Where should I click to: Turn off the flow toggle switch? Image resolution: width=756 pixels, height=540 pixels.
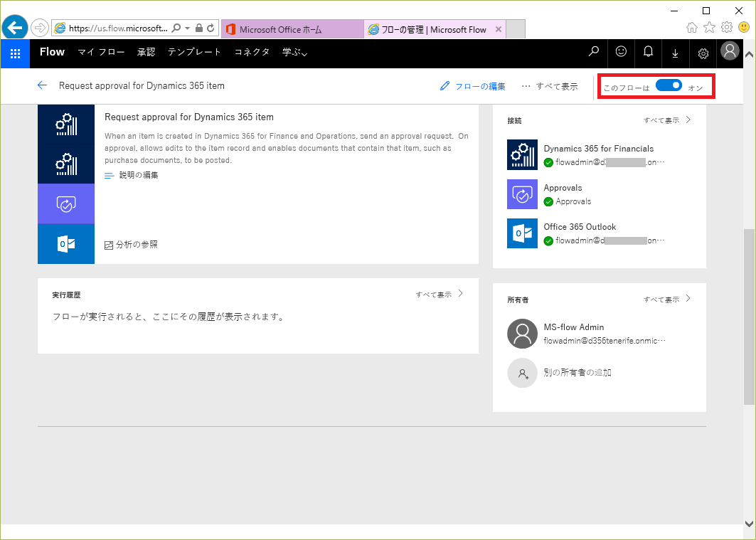click(669, 85)
